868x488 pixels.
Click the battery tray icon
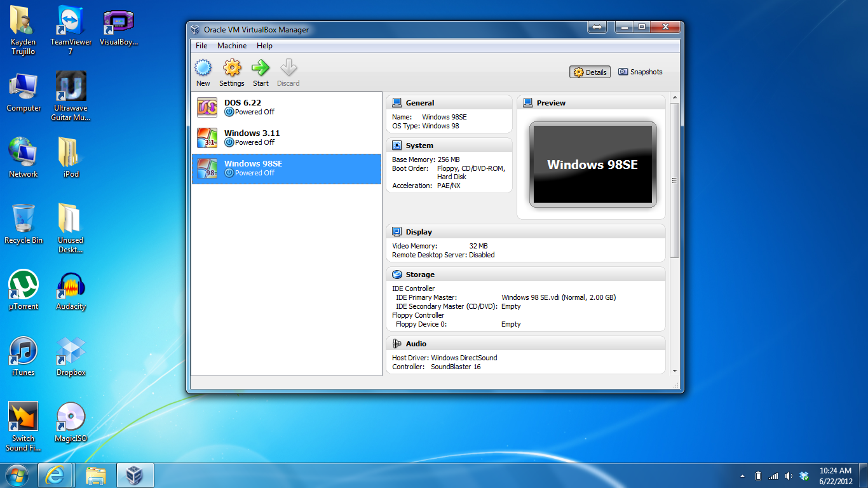pyautogui.click(x=758, y=476)
